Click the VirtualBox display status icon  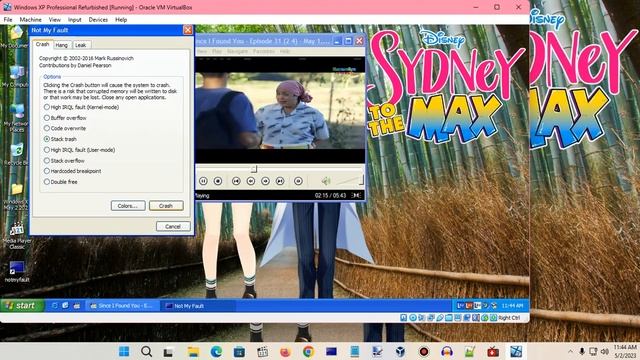click(x=458, y=318)
